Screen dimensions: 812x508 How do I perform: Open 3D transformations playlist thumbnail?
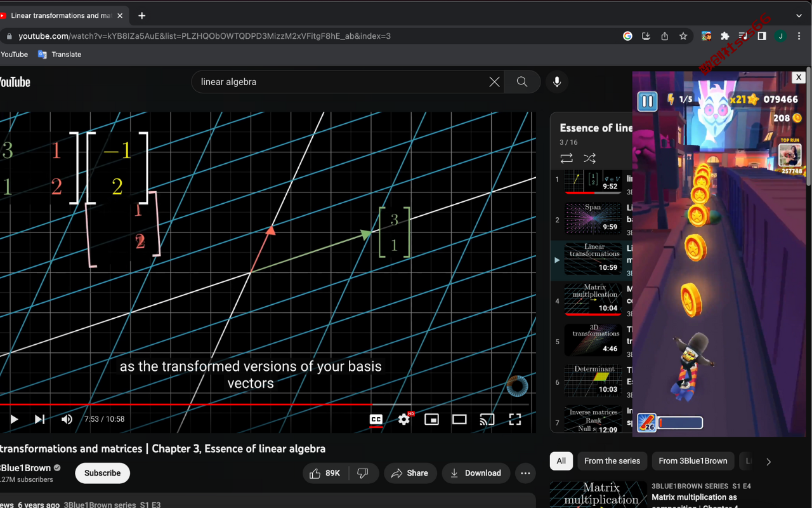click(x=593, y=340)
